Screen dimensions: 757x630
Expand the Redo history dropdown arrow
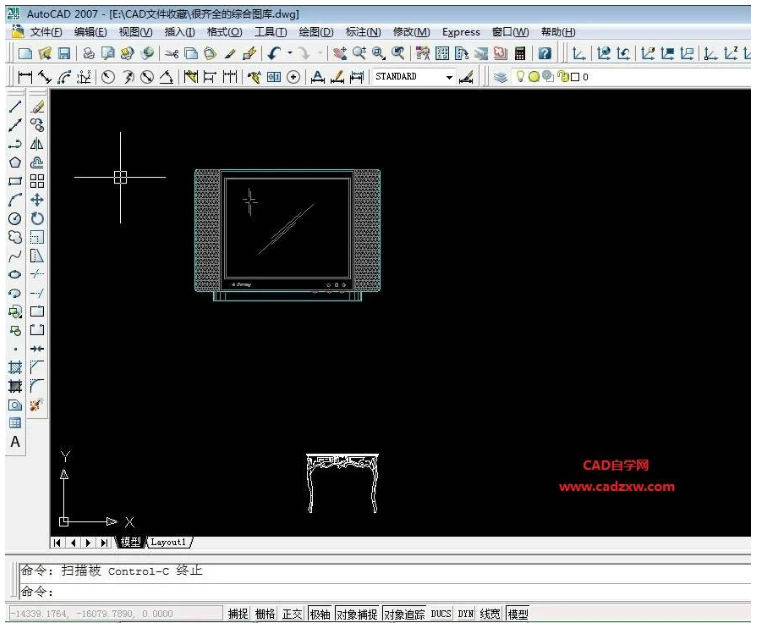(x=320, y=53)
